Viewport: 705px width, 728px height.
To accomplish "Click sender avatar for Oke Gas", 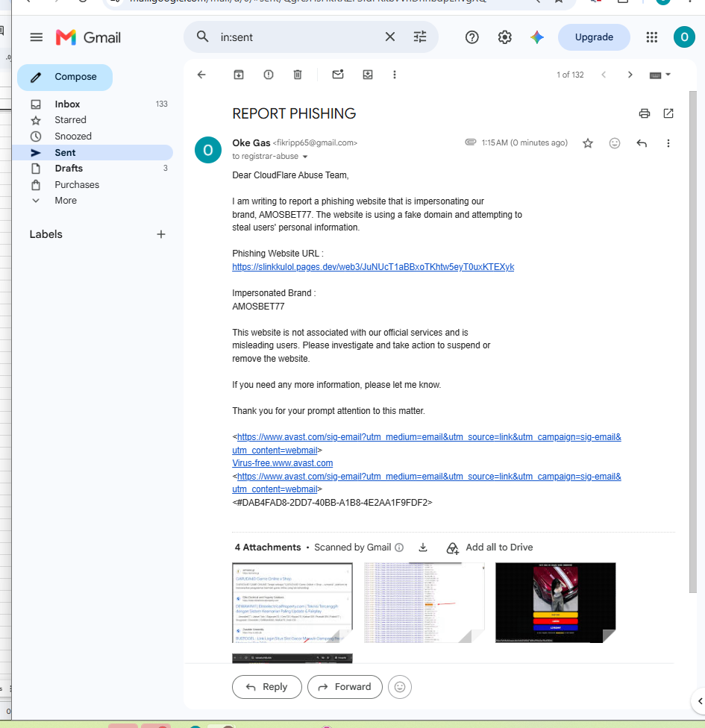I will [208, 150].
